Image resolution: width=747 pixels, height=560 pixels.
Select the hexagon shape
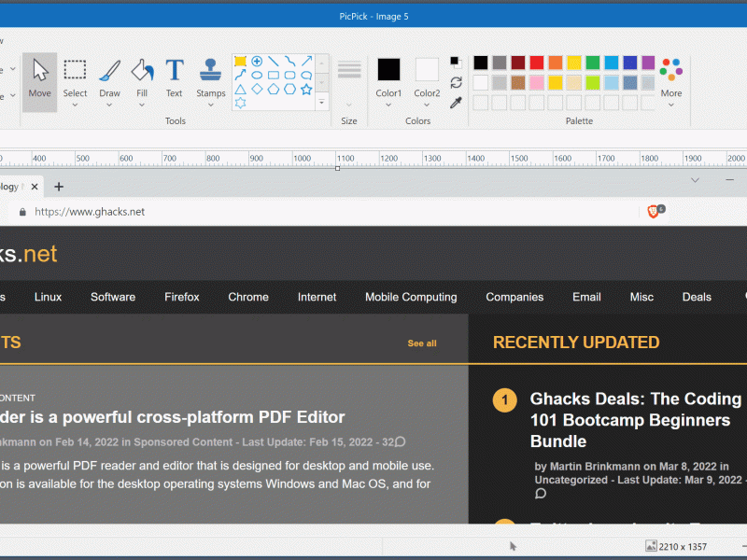point(289,89)
